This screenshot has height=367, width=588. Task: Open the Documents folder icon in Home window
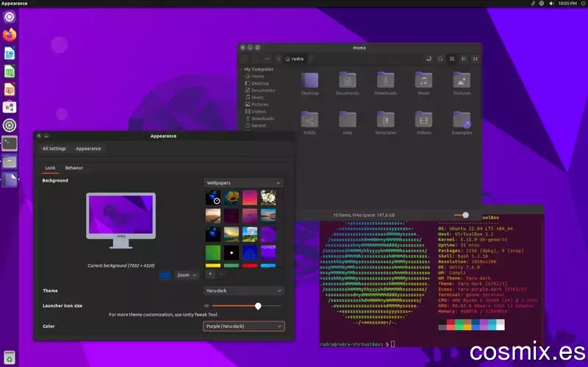[x=348, y=80]
